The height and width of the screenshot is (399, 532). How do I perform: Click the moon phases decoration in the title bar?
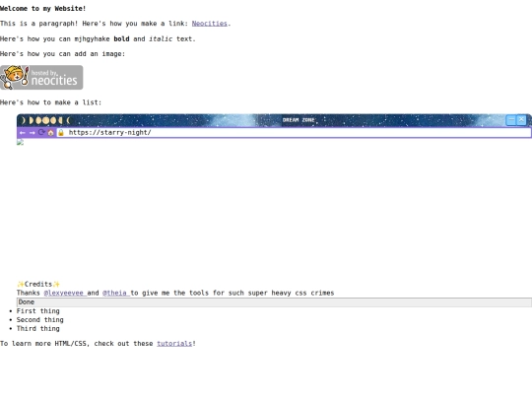coord(45,120)
